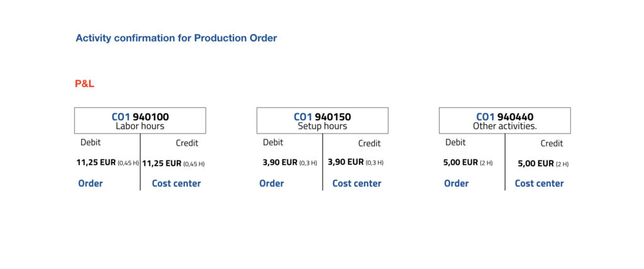Open Order link under Labor hours
Screen dimensions: 644x269
[x=91, y=183]
